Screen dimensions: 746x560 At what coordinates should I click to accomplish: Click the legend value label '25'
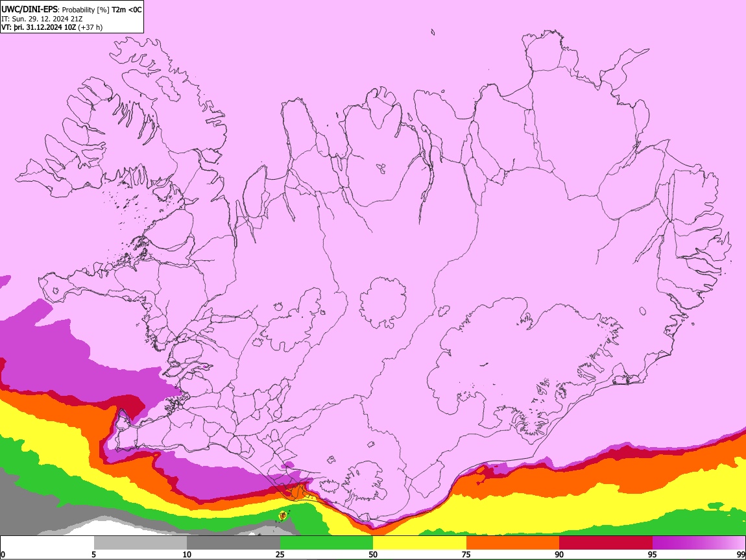click(280, 555)
